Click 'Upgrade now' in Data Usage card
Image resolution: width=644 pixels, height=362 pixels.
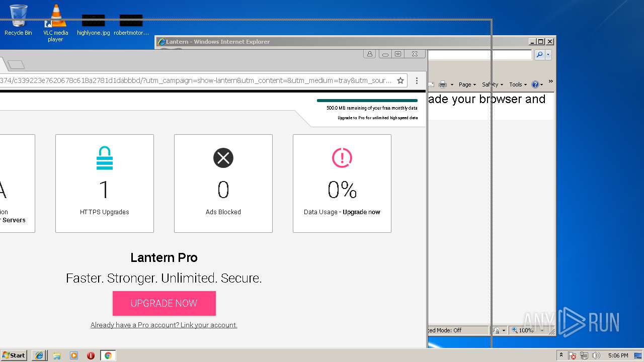361,212
